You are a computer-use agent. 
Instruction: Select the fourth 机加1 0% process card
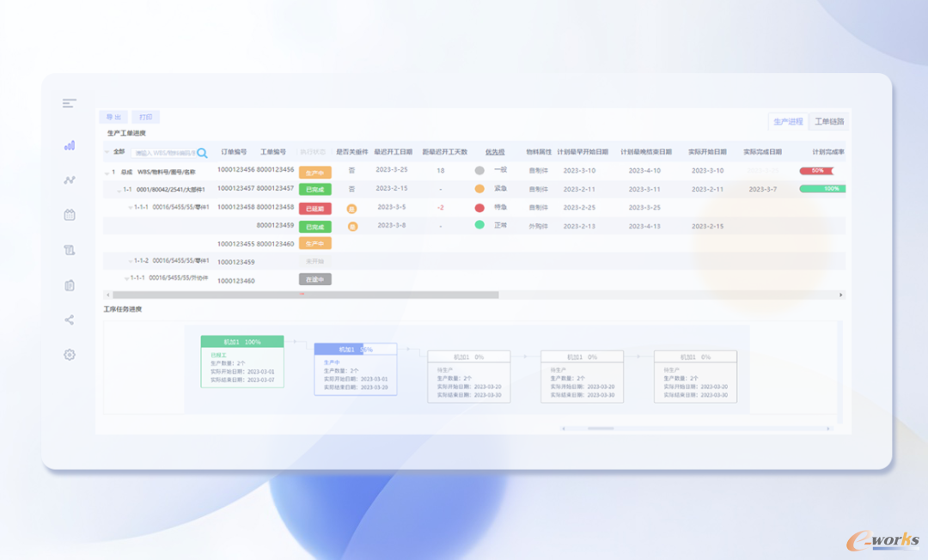582,377
